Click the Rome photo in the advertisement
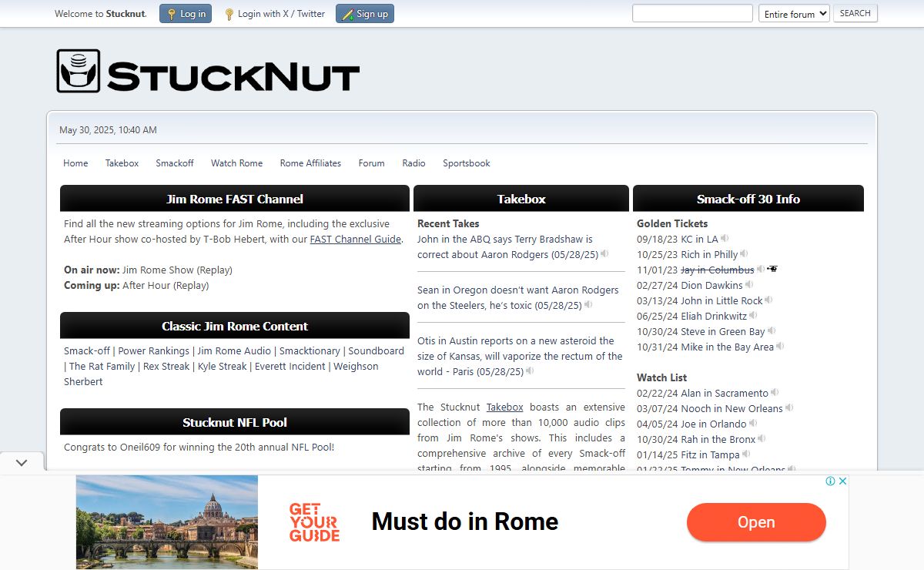 click(167, 522)
